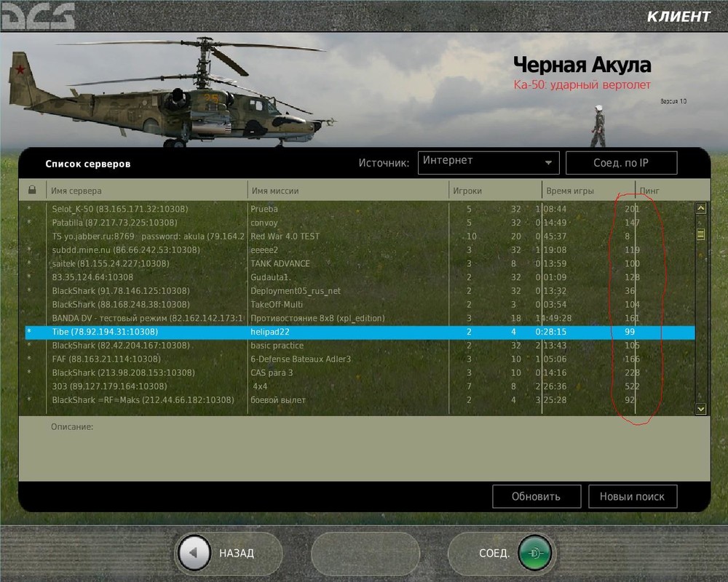This screenshot has height=582, width=728.
Task: Click the scroll-down arrow of the server list
Action: tap(700, 410)
